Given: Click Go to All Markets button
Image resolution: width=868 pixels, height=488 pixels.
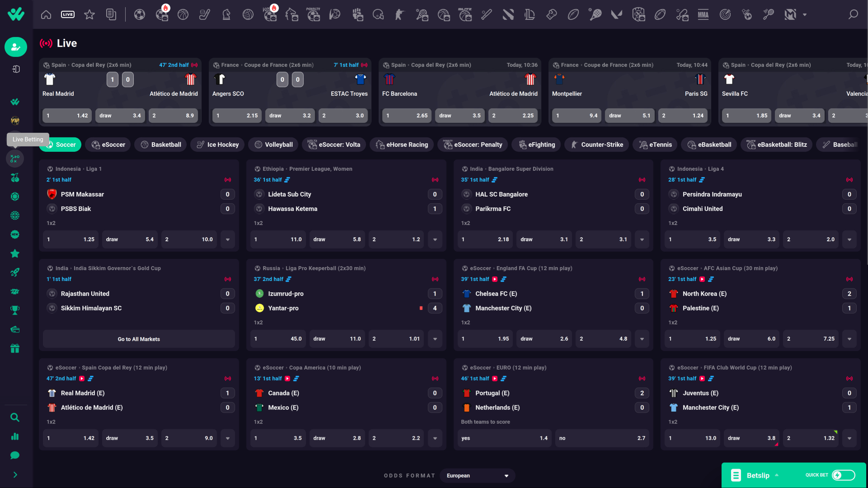Looking at the screenshot, I should tap(139, 339).
